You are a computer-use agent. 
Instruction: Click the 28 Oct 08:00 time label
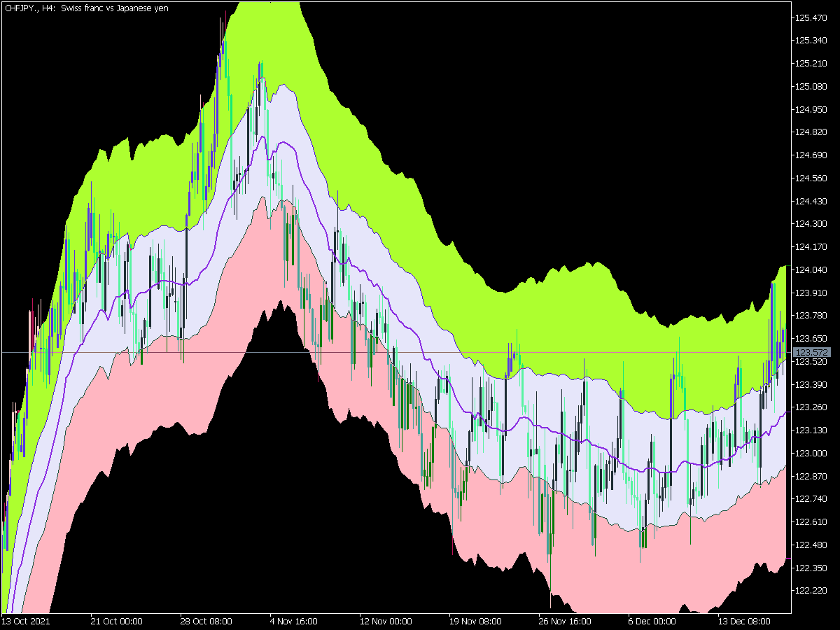(206, 621)
